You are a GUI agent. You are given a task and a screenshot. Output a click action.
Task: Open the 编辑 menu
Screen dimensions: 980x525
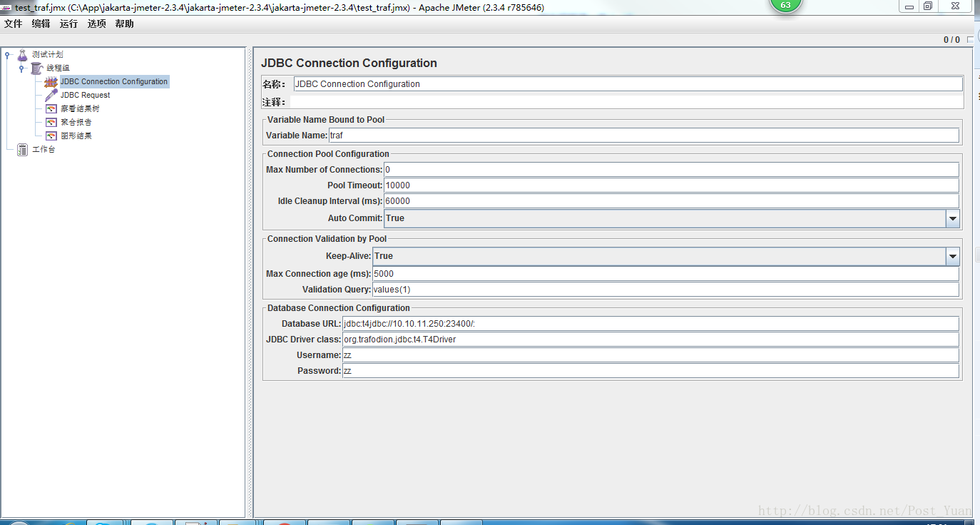pyautogui.click(x=41, y=24)
